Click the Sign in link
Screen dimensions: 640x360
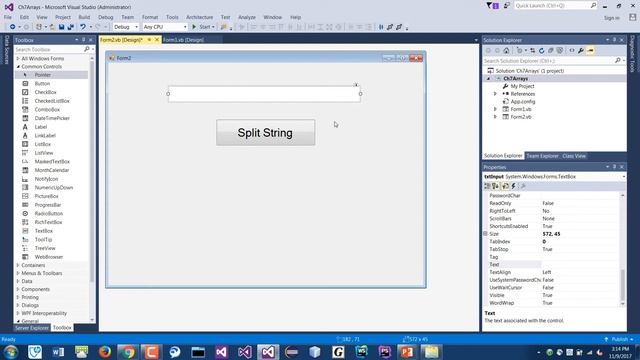tap(611, 18)
